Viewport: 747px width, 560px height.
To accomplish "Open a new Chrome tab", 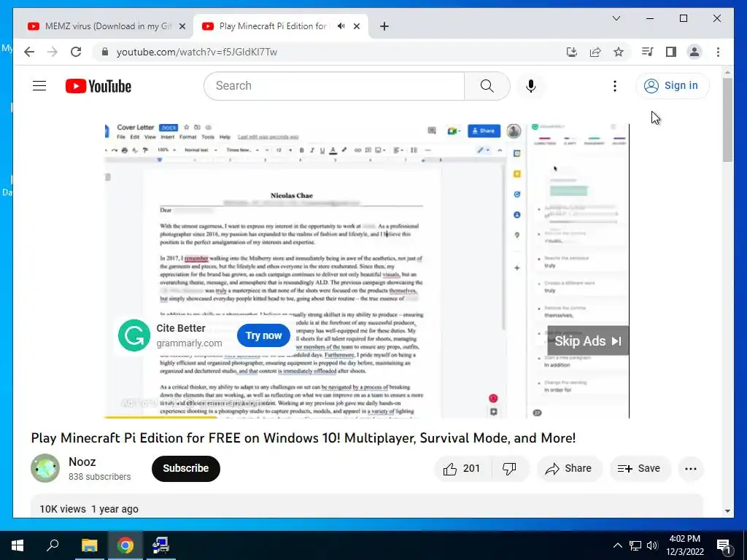I will [x=384, y=26].
